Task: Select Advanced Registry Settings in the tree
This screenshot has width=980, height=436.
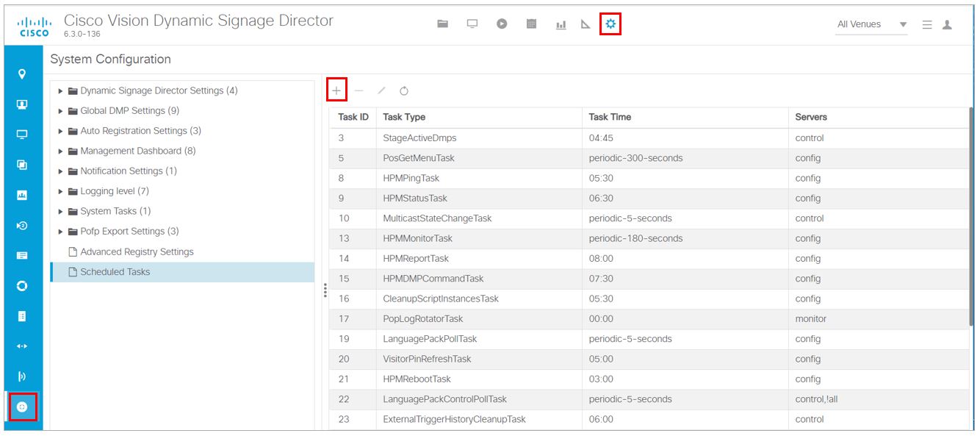Action: point(137,251)
